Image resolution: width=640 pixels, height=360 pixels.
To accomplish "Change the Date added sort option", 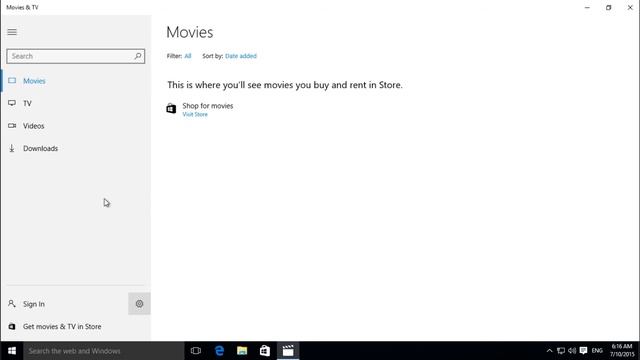I will coord(241,56).
